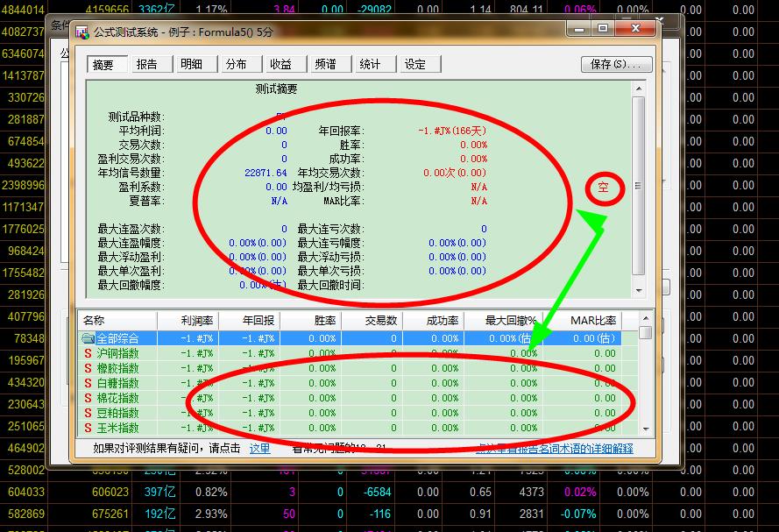Click the summary panel scroll up arrow
779x532 pixels.
(639, 89)
